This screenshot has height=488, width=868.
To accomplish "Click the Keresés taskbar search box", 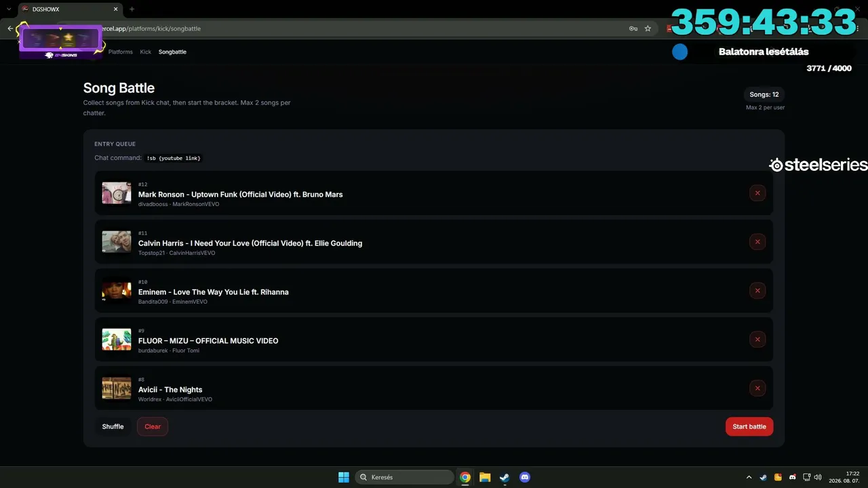I will pos(405,477).
